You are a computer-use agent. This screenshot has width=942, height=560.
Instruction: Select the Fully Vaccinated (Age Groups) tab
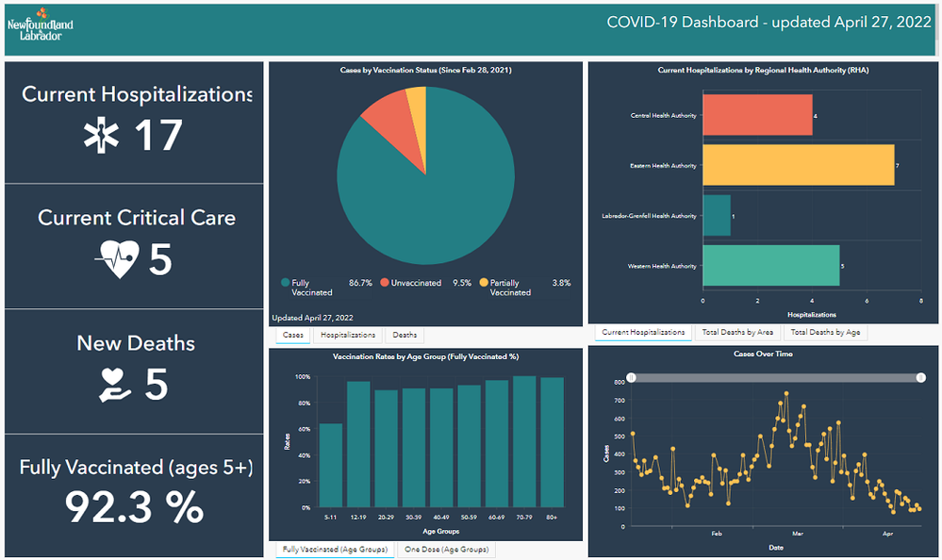click(335, 549)
